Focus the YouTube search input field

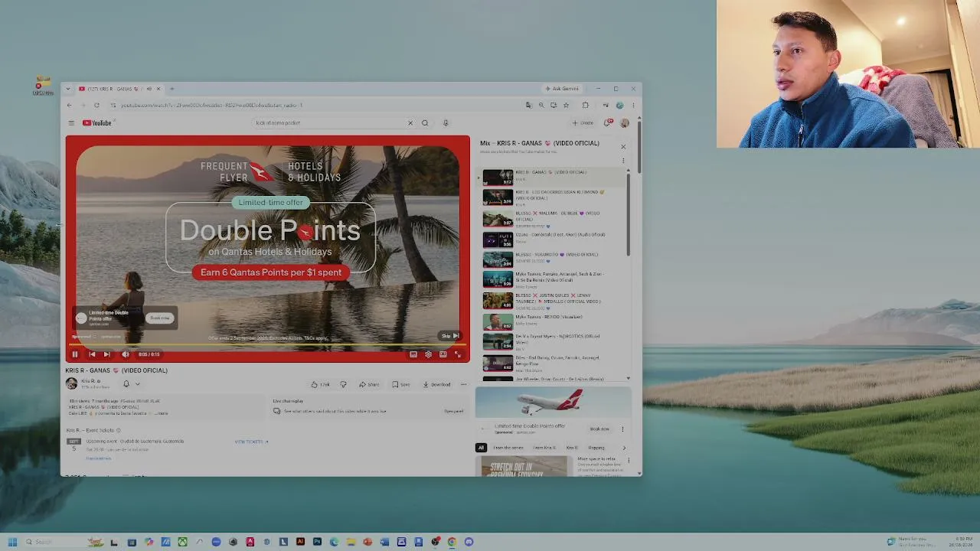click(x=330, y=123)
